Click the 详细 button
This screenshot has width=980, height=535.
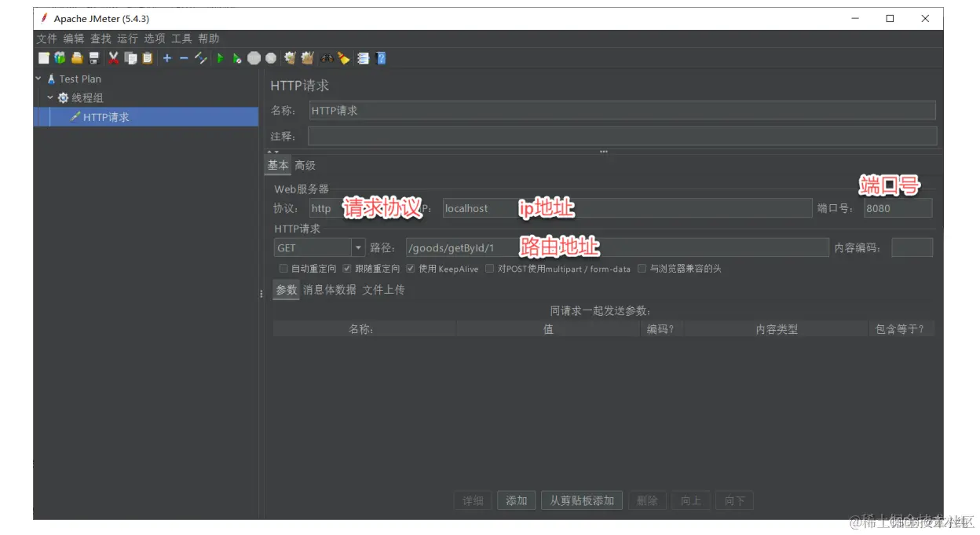473,500
